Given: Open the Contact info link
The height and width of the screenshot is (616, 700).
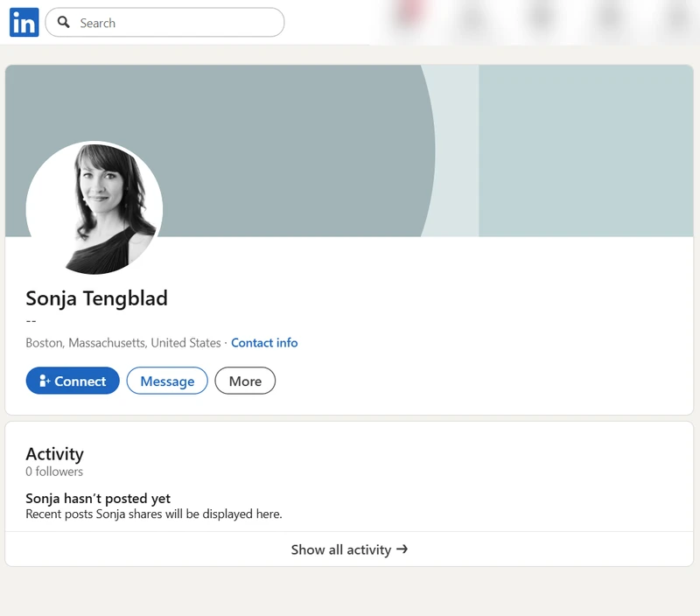Looking at the screenshot, I should coord(264,343).
